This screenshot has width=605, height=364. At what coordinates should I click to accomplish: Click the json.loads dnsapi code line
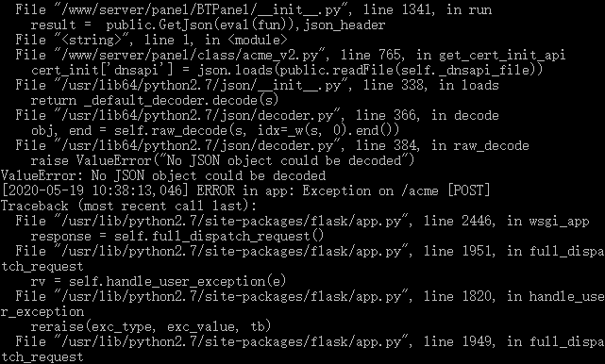pos(287,70)
